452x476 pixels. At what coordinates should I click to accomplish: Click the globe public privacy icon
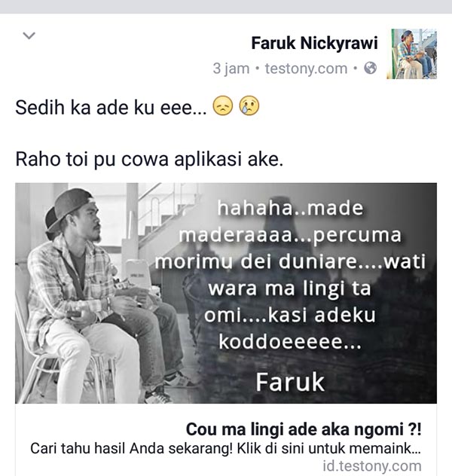pos(371,68)
